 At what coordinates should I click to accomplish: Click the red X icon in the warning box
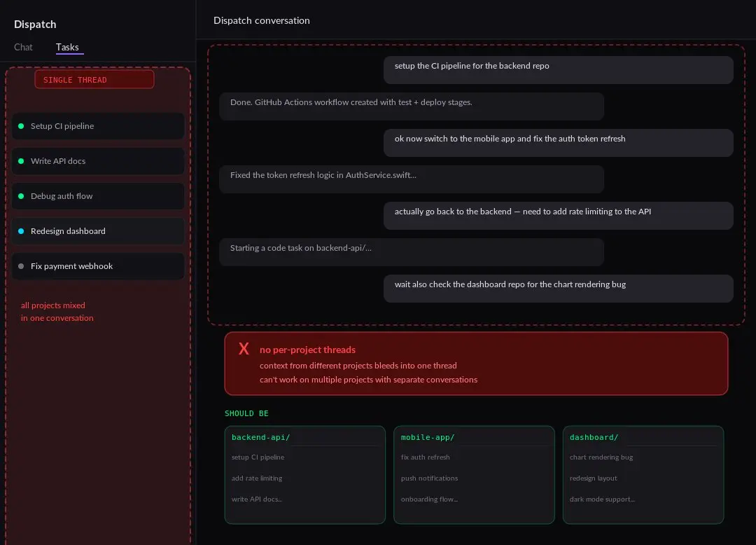point(244,349)
